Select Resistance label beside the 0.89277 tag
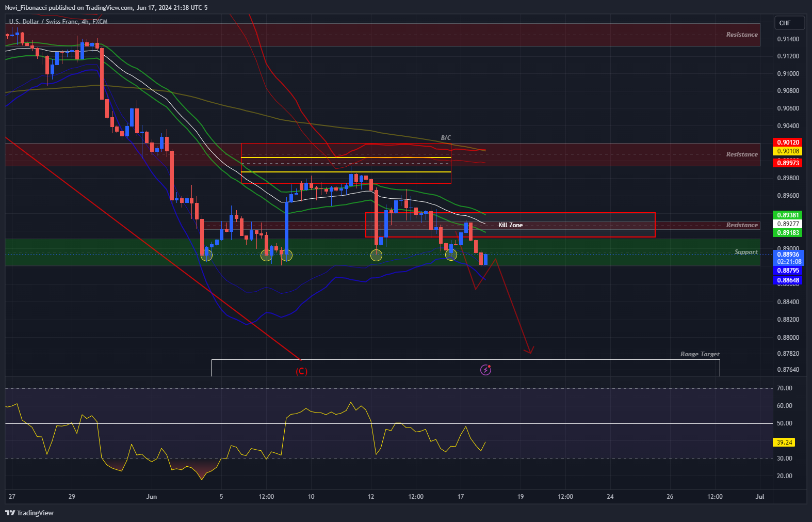 coord(742,225)
